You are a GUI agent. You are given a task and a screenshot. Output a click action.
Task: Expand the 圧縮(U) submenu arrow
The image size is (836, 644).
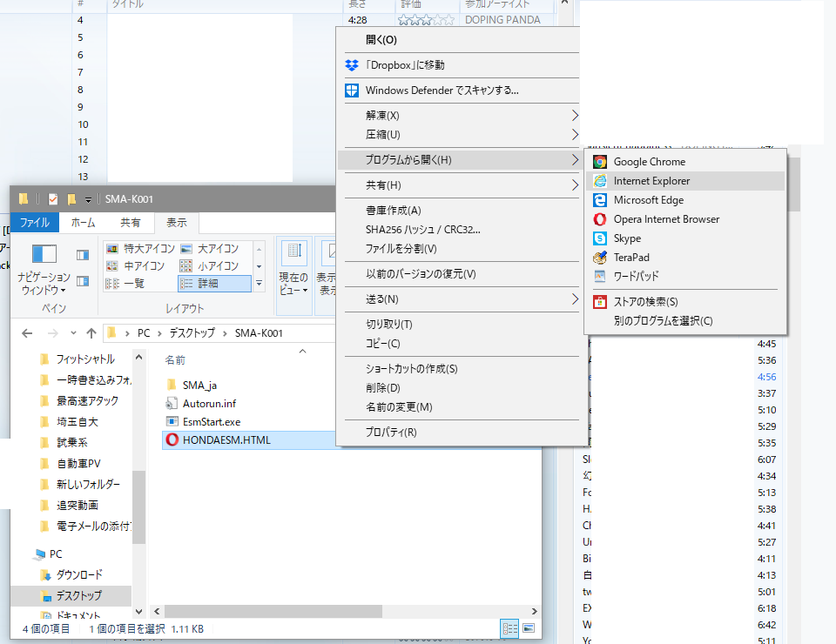pyautogui.click(x=575, y=135)
